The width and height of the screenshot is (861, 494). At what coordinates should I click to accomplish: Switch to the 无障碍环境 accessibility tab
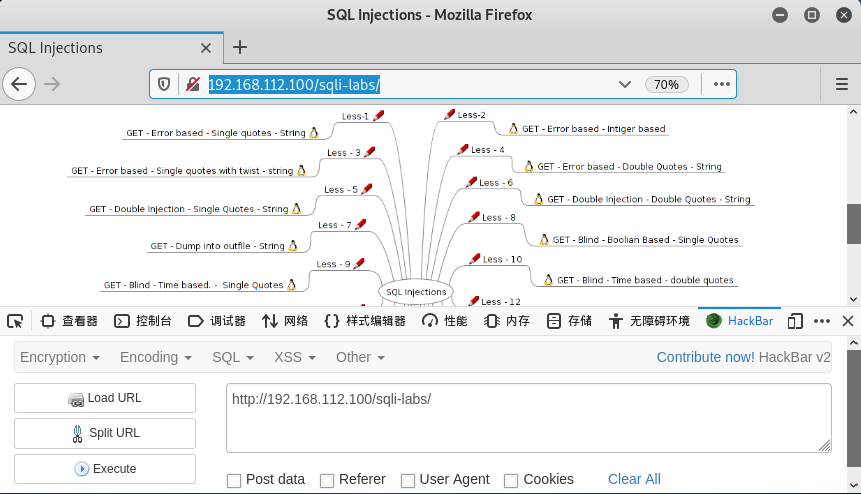pyautogui.click(x=649, y=321)
